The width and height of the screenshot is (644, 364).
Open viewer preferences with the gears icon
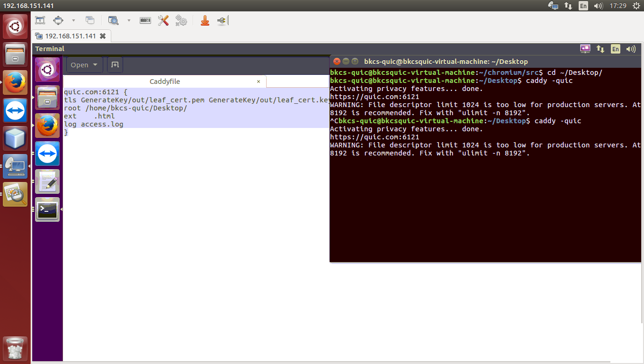coord(181,20)
